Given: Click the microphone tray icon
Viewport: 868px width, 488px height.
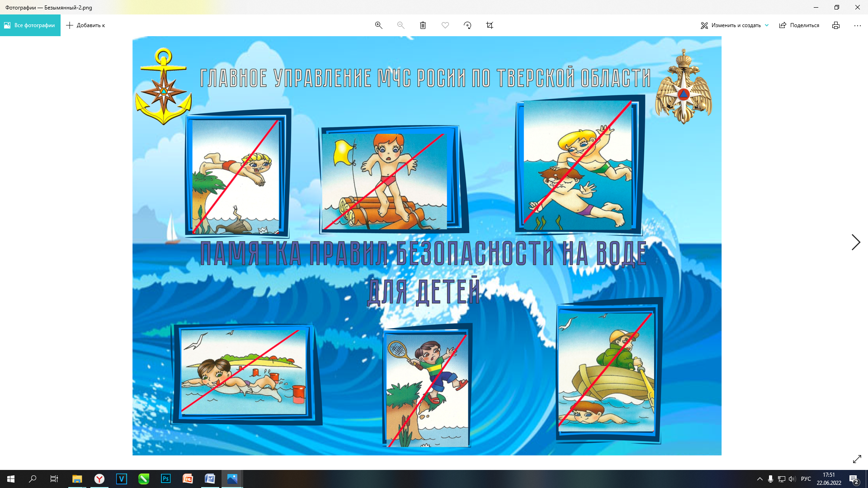Looking at the screenshot, I should tap(770, 479).
